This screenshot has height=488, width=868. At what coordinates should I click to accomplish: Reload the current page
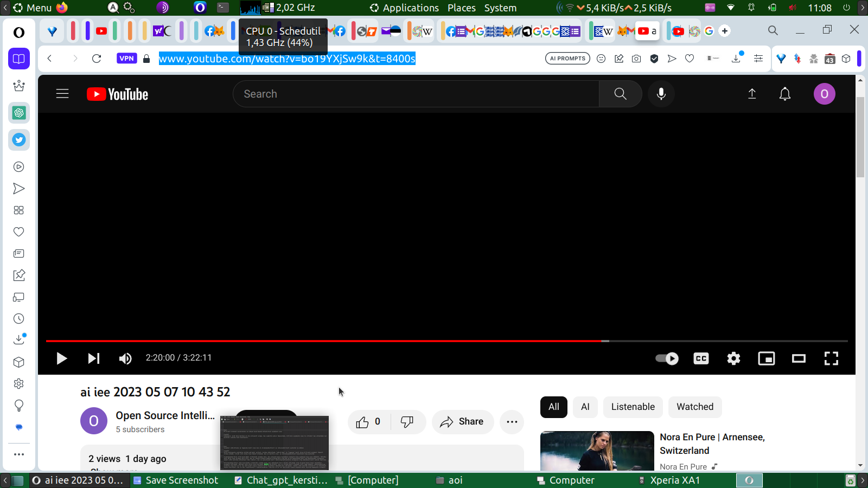[x=97, y=59]
